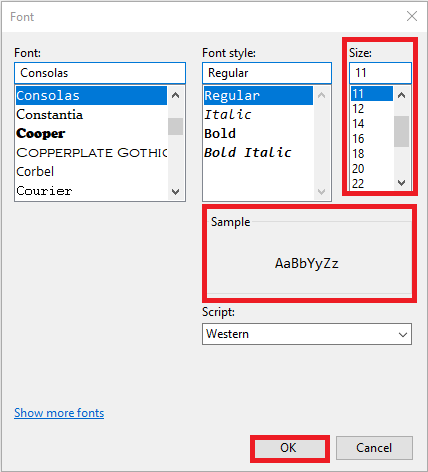Open the Show more fonts link
This screenshot has height=472, width=428.
click(x=59, y=413)
